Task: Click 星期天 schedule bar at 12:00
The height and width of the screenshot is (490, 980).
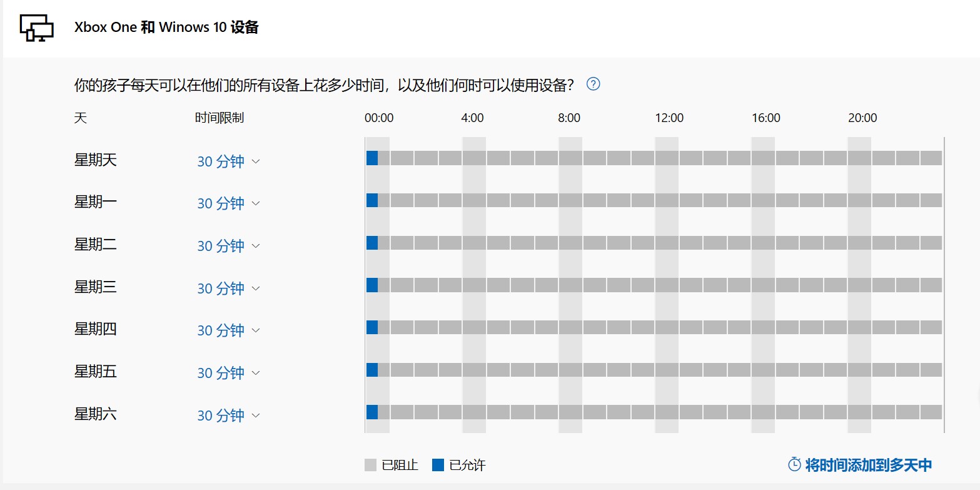Action: 667,158
